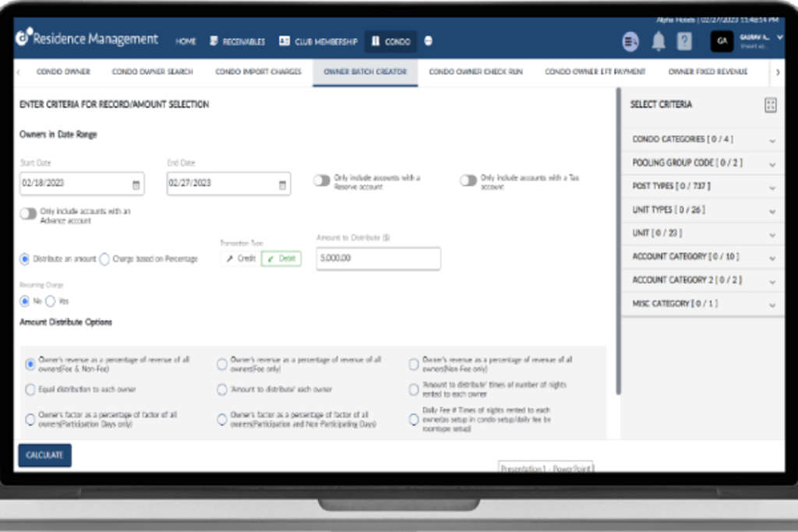Switch to the Condo Owner Search tab
The width and height of the screenshot is (798, 532).
(x=153, y=72)
